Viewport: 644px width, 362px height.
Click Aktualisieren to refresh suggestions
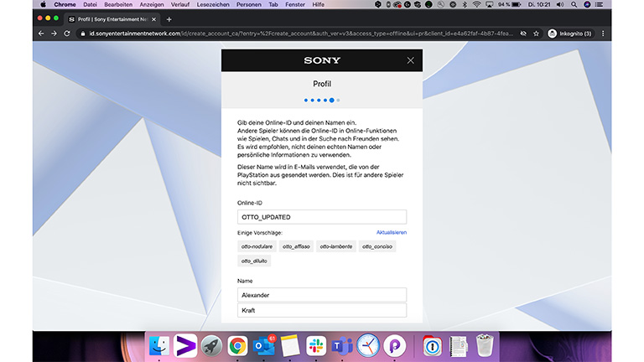(391, 232)
